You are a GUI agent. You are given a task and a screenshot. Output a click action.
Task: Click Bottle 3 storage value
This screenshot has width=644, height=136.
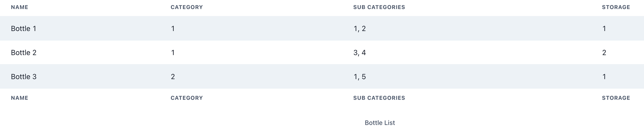pyautogui.click(x=604, y=77)
